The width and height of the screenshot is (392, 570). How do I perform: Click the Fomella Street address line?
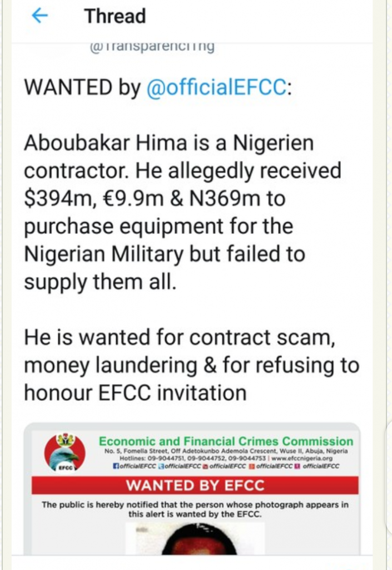click(226, 450)
